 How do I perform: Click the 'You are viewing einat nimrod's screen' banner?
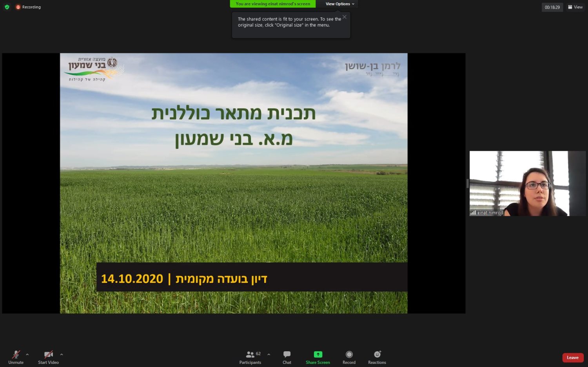tap(273, 4)
